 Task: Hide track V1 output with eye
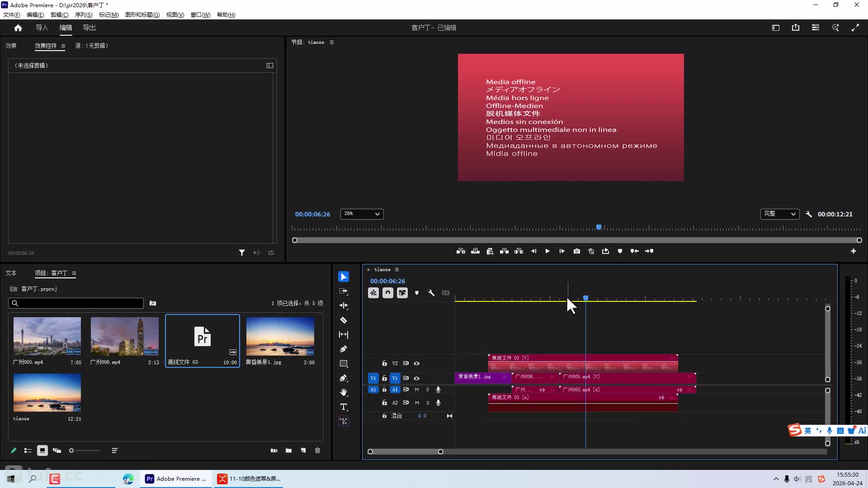[x=417, y=379]
